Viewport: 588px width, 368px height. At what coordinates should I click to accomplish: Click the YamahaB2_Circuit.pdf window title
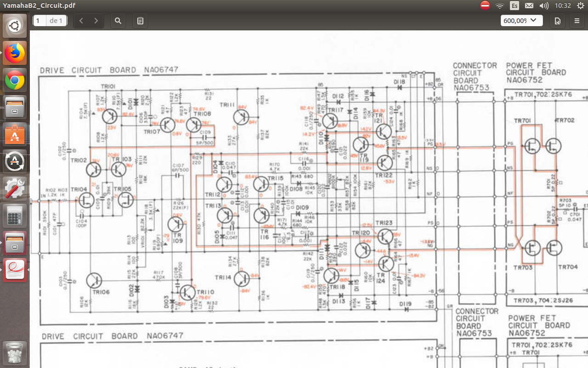39,6
